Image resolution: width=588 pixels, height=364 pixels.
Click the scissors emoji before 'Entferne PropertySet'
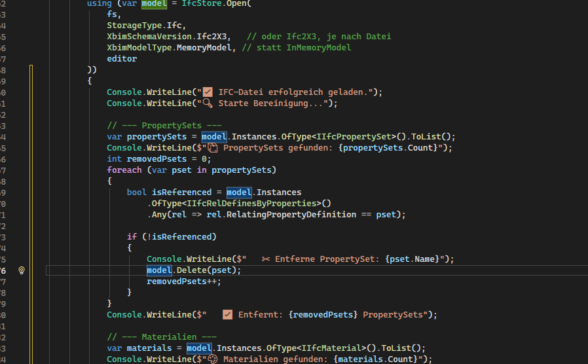click(266, 259)
